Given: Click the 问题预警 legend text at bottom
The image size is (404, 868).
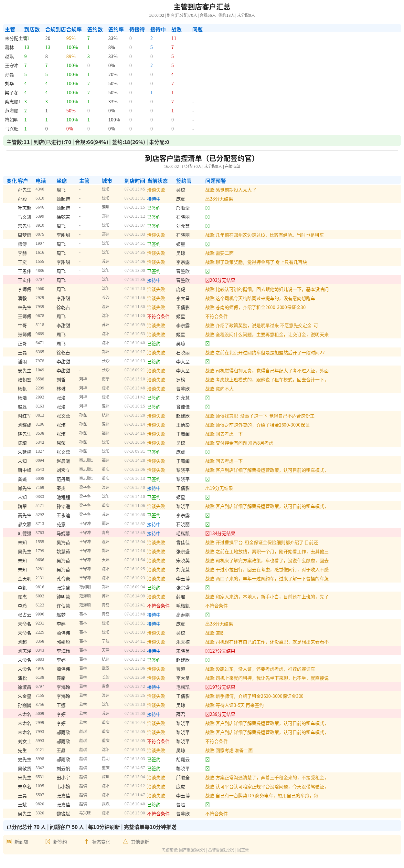Looking at the screenshot, I should pyautogui.click(x=205, y=850).
